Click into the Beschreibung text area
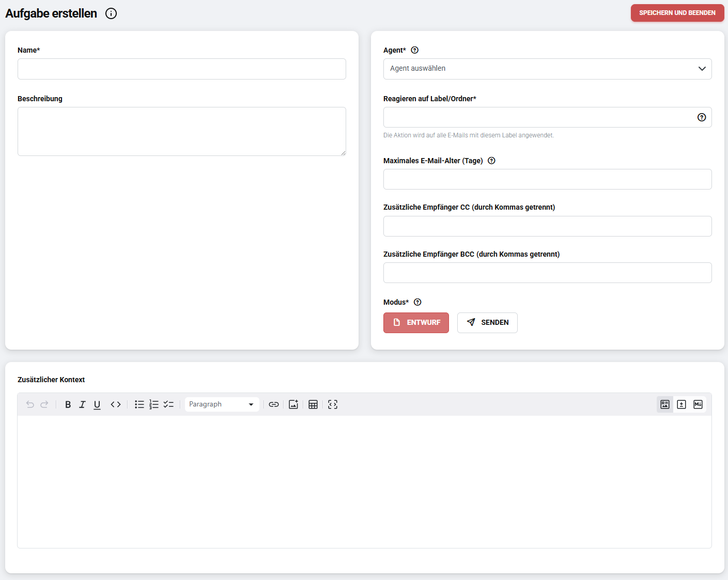Viewport: 728px width, 580px height. [182, 131]
